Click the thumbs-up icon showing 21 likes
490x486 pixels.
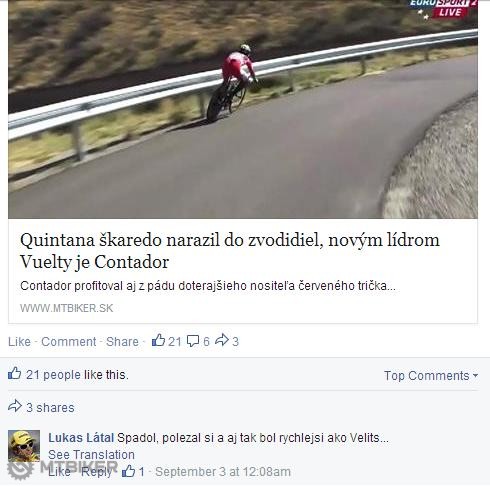(x=158, y=340)
